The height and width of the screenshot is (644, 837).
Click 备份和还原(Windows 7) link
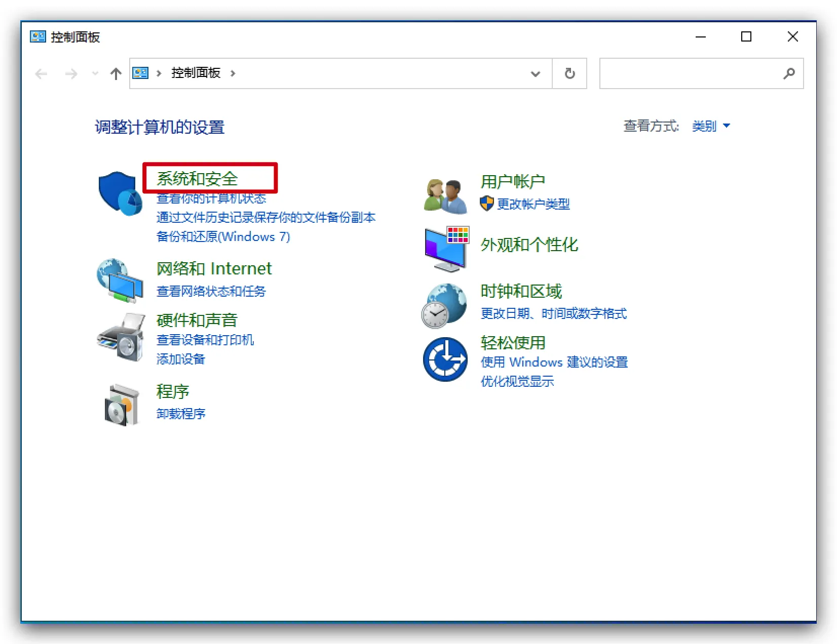click(223, 237)
